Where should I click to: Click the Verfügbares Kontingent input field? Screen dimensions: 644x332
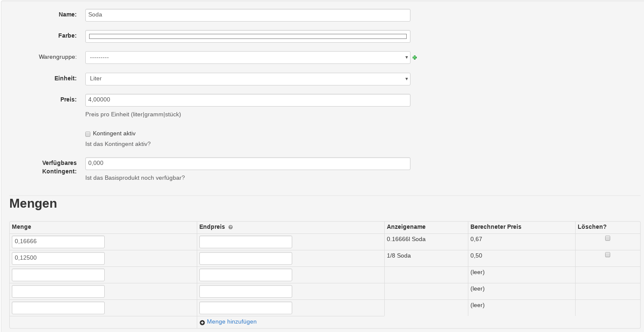coord(247,163)
